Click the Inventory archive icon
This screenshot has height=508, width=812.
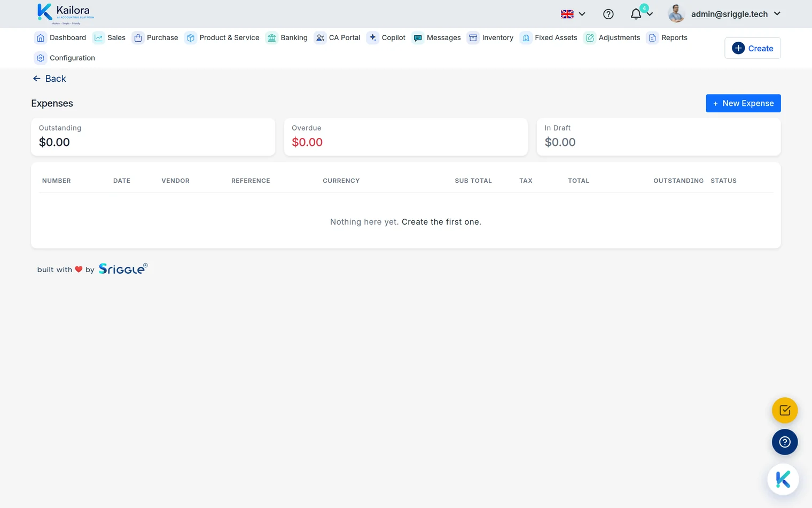tap(473, 38)
